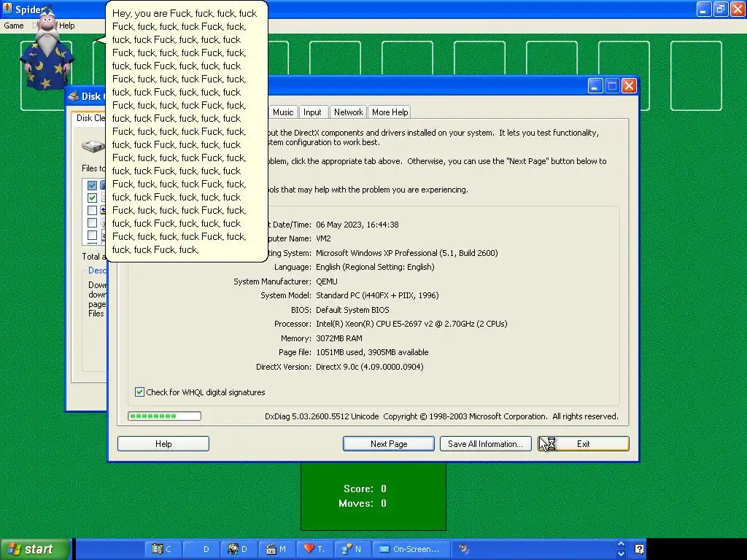Click the '06 May 2023' date value

pyautogui.click(x=357, y=225)
